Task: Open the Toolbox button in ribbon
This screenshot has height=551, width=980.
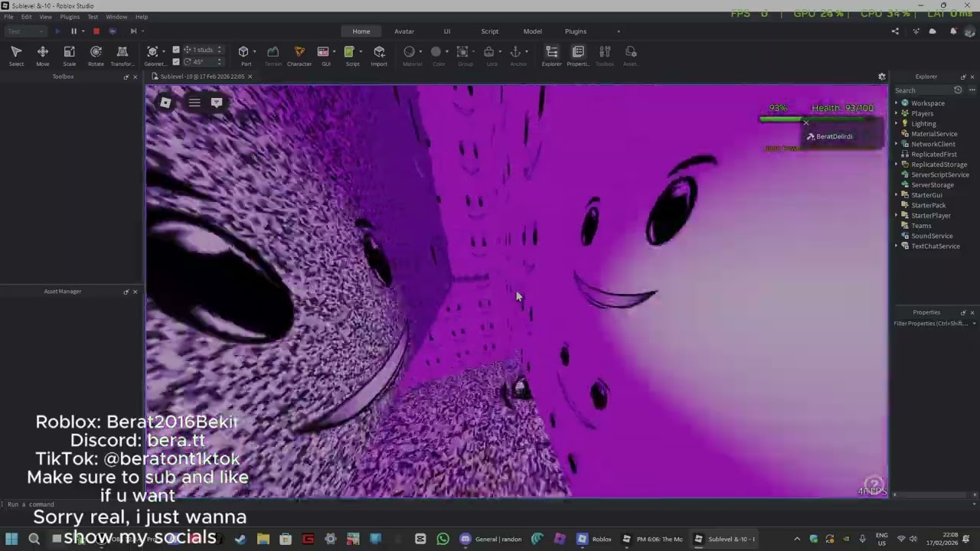Action: pyautogui.click(x=605, y=56)
